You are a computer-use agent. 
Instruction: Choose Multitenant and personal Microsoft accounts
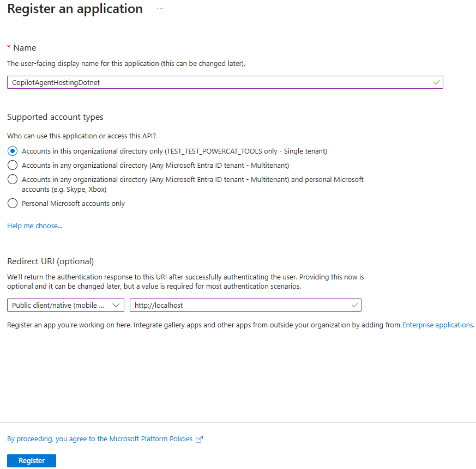(12, 179)
